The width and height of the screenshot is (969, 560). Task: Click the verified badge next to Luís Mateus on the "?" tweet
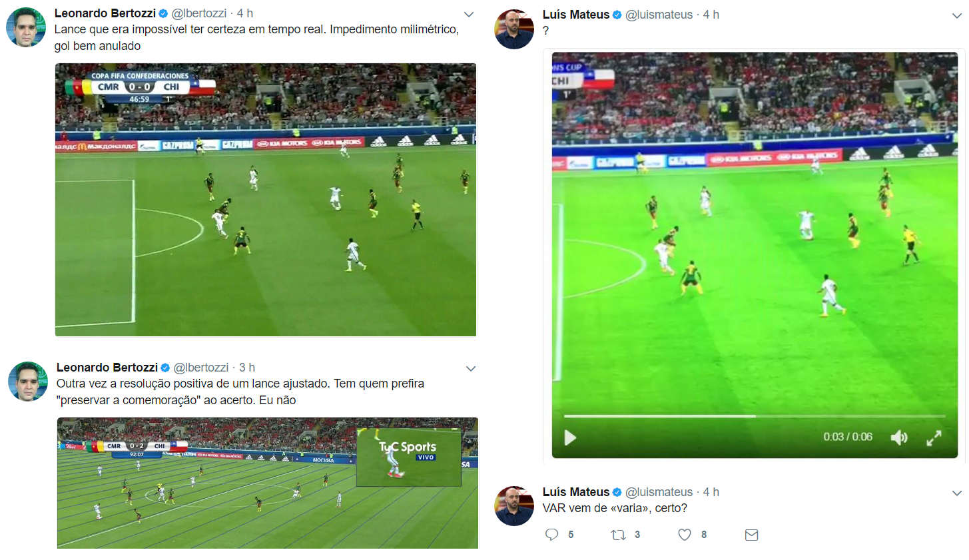[x=617, y=15]
